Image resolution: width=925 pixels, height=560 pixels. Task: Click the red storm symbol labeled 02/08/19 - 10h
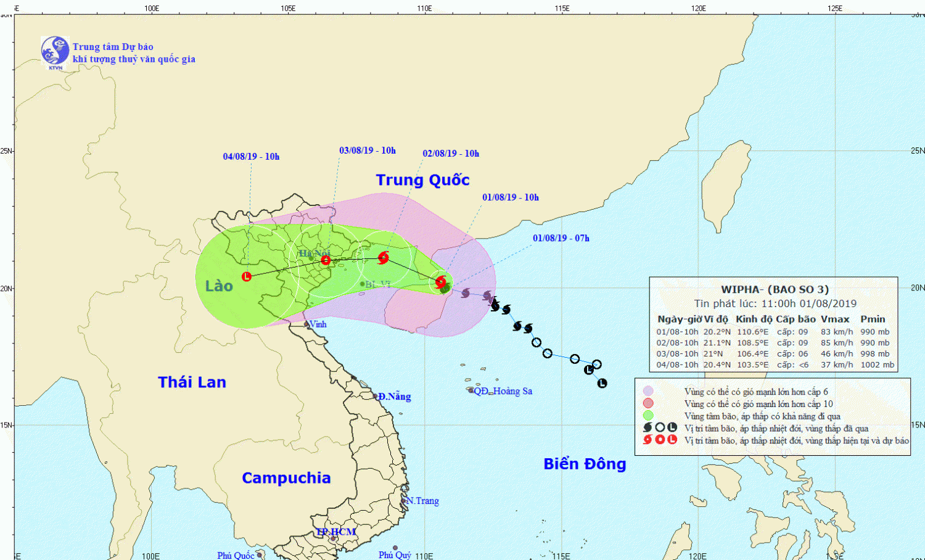(383, 257)
